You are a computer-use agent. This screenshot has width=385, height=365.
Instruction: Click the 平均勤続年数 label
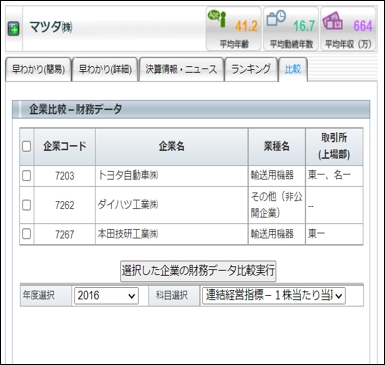tap(291, 44)
